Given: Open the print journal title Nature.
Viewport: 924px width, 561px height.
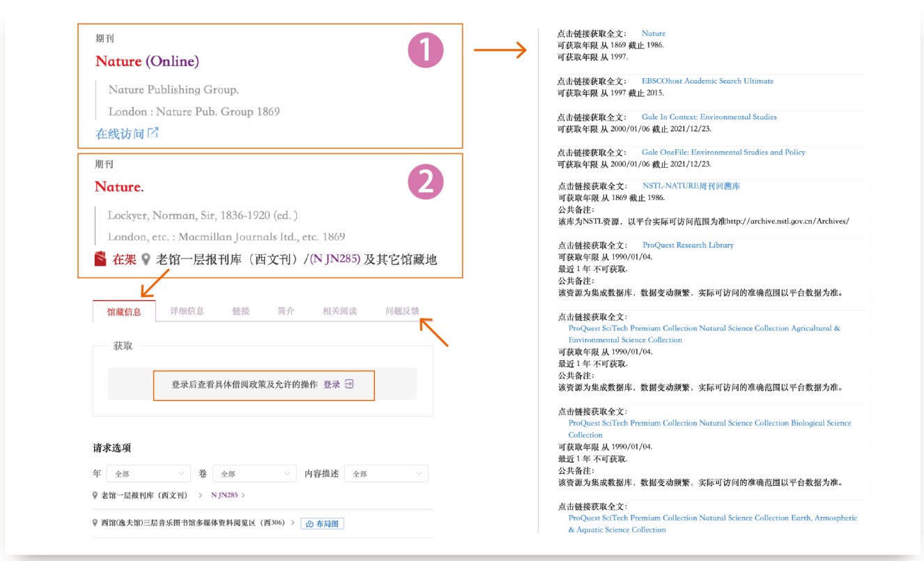Looking at the screenshot, I should (119, 187).
